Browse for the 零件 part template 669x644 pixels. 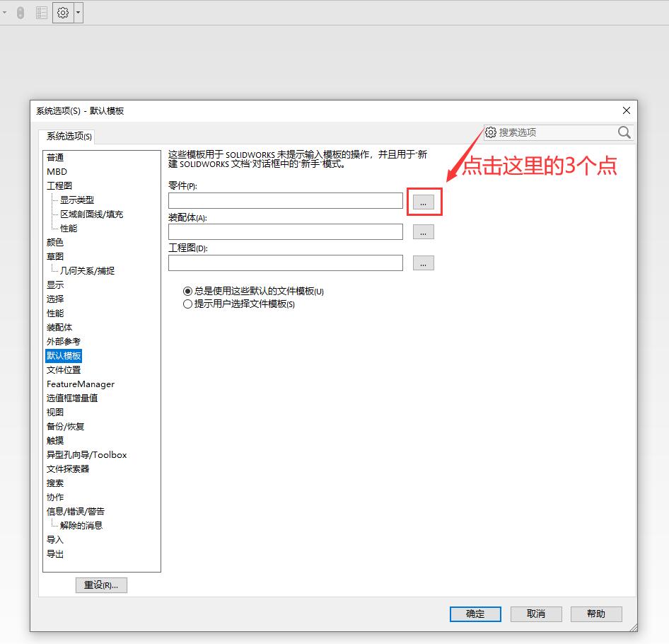coord(423,201)
